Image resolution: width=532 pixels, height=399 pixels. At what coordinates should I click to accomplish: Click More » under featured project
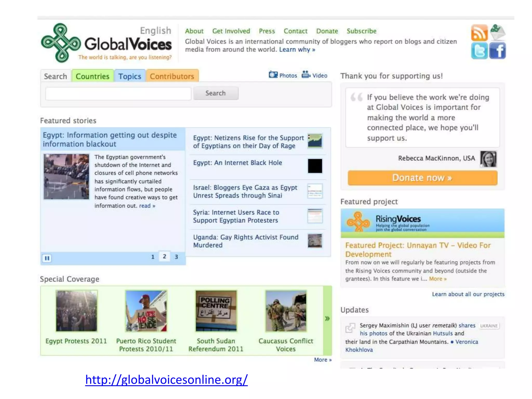(438, 279)
